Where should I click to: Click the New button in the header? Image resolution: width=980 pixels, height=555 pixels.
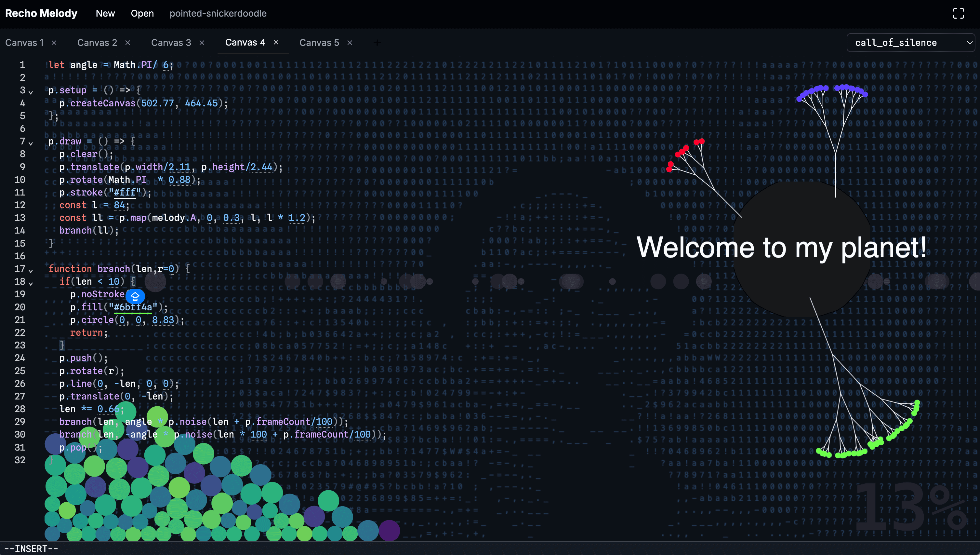click(x=105, y=13)
